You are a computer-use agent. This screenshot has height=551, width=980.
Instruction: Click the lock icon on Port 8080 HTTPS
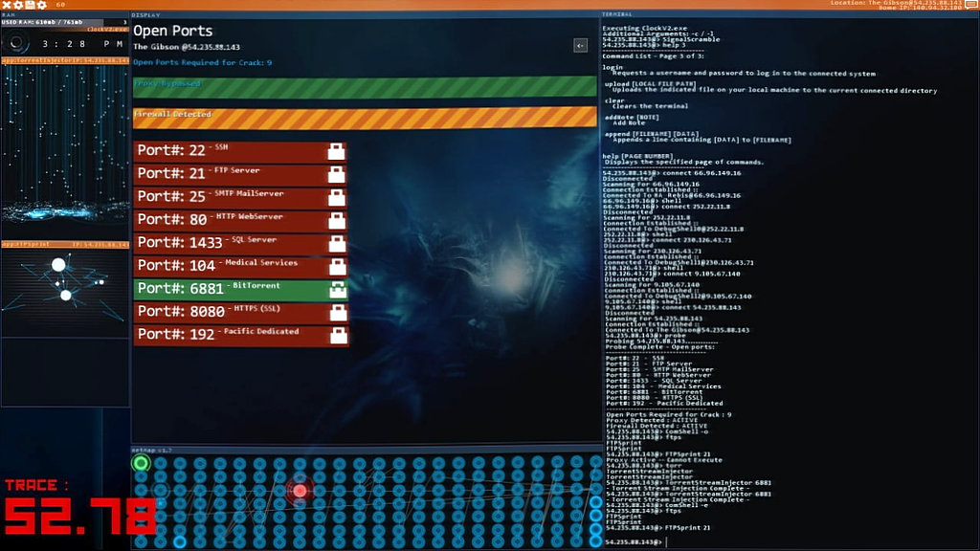338,313
